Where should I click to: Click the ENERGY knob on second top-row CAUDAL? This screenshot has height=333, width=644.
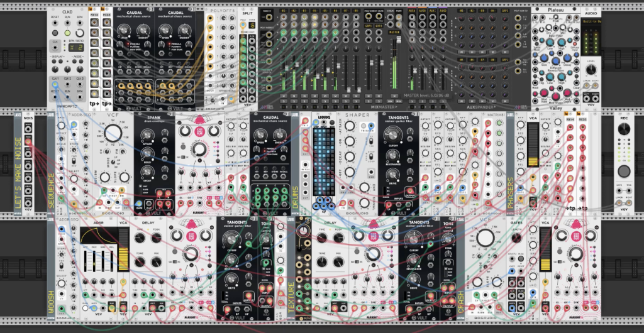tap(185, 30)
